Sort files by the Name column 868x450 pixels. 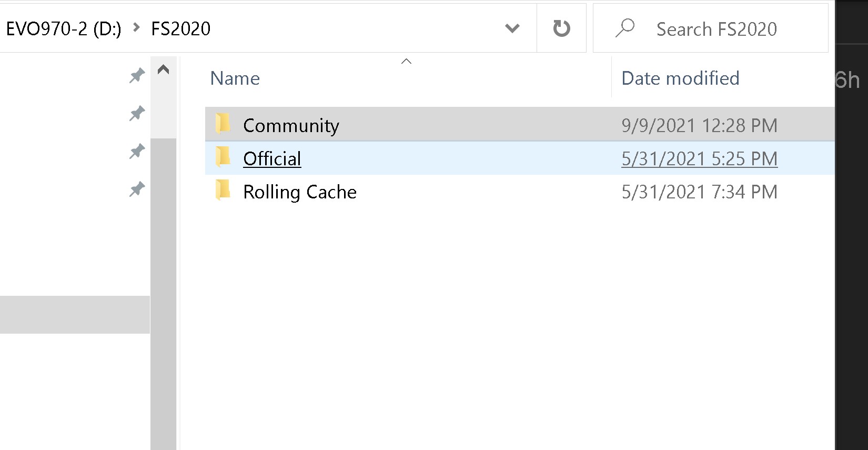coord(235,78)
